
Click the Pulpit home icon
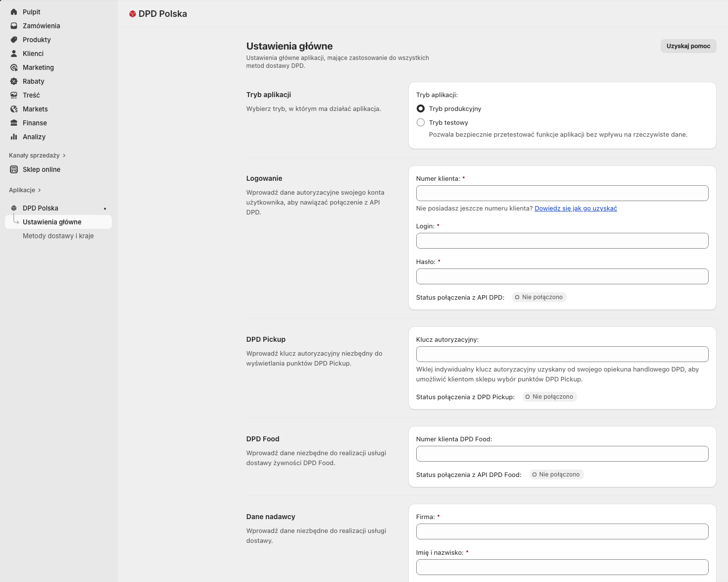point(14,12)
